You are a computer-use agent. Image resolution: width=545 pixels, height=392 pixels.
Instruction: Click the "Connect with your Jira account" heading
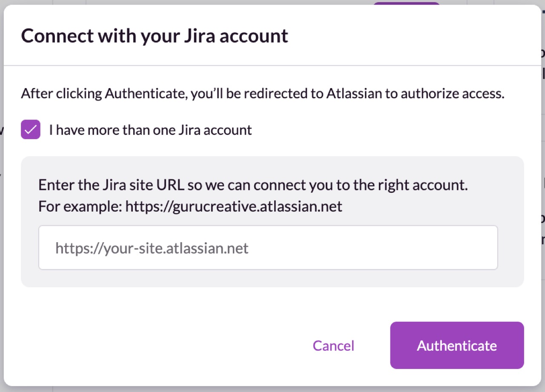[155, 36]
